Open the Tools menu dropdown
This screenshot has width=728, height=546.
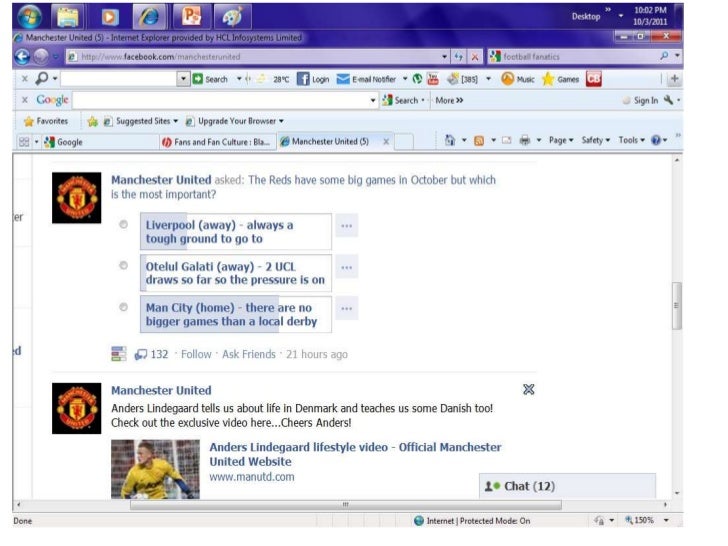coord(631,140)
